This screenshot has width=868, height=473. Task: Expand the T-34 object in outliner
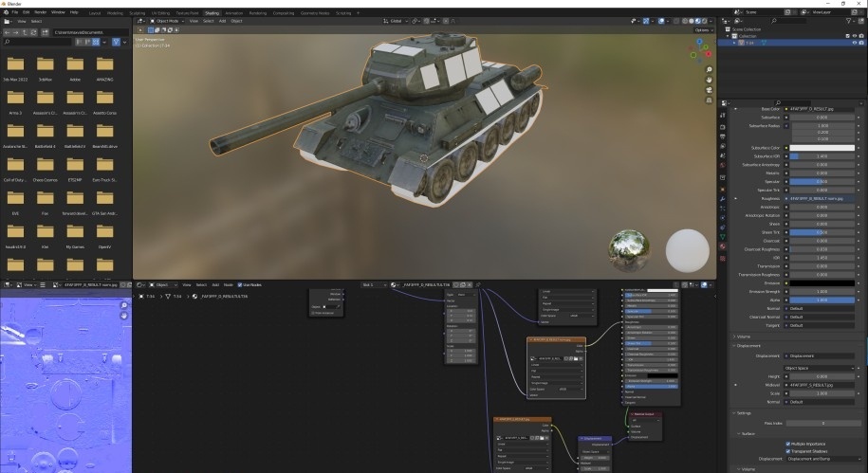pyautogui.click(x=735, y=43)
